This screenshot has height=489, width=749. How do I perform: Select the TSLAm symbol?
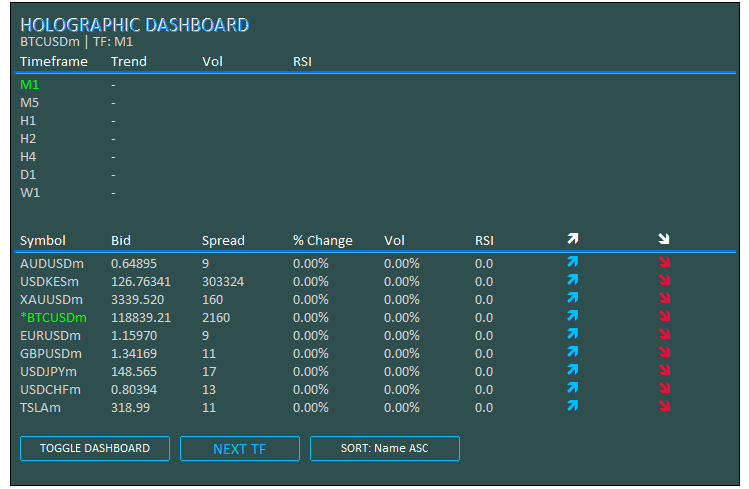pos(41,408)
